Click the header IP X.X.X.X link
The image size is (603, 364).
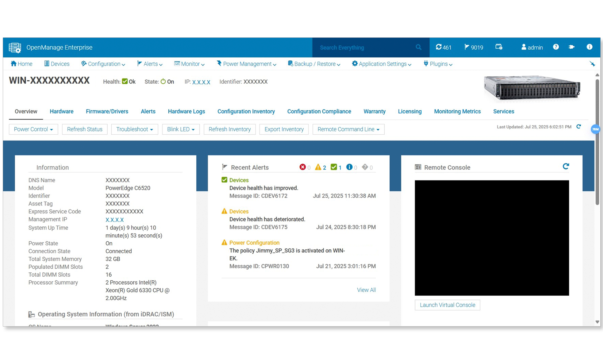tap(201, 82)
